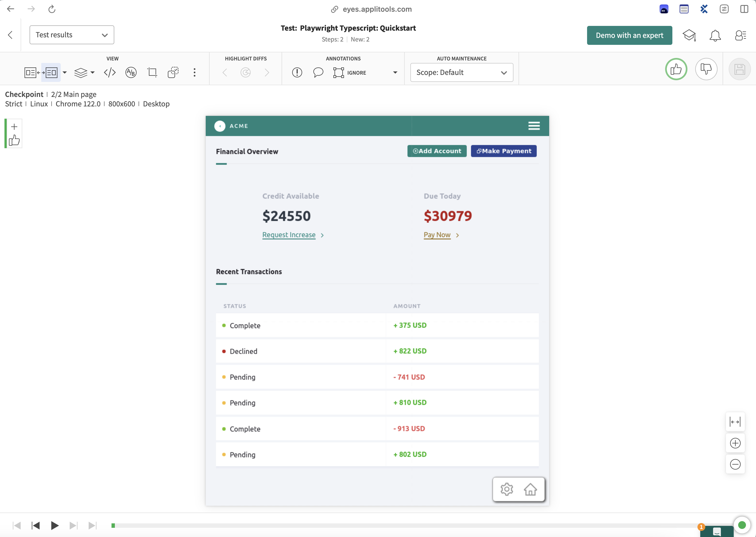Click the annotation comment bubble icon
This screenshot has width=756, height=537.
click(x=318, y=72)
